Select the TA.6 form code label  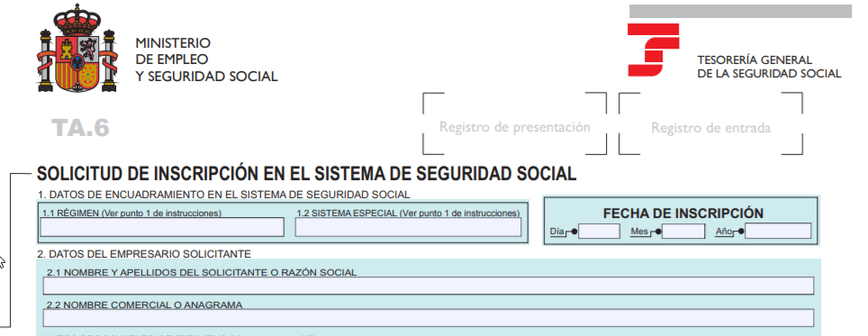coord(81,128)
